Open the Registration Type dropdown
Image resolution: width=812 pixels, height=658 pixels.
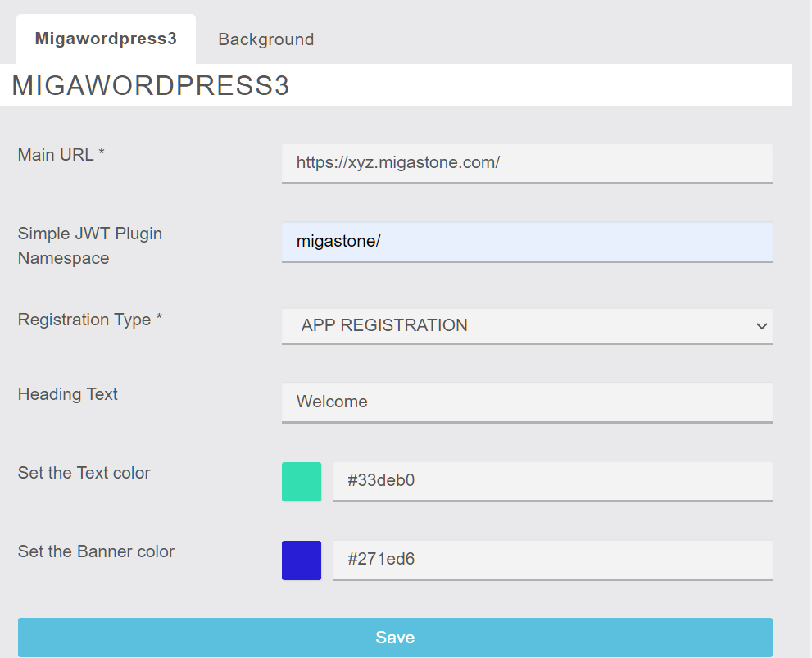(527, 325)
